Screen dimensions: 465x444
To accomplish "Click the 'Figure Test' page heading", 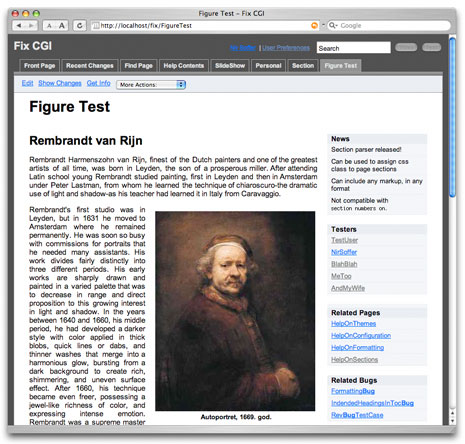I will (x=69, y=107).
